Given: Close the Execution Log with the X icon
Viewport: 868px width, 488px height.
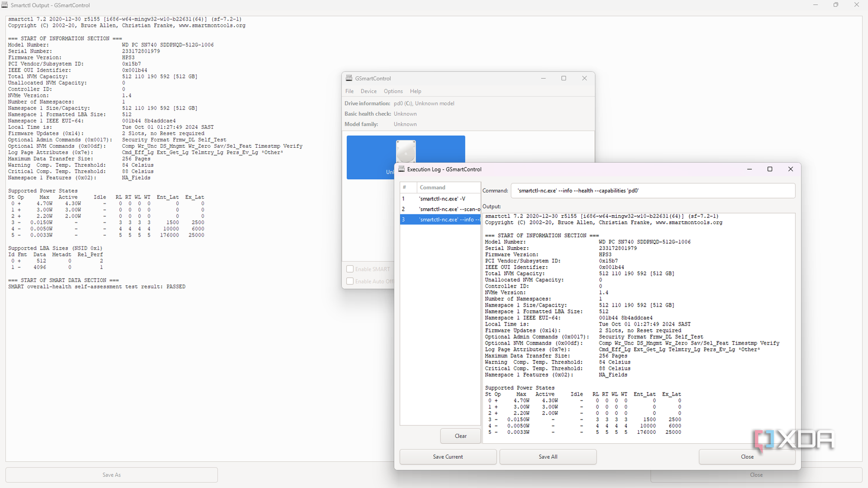Looking at the screenshot, I should point(790,169).
